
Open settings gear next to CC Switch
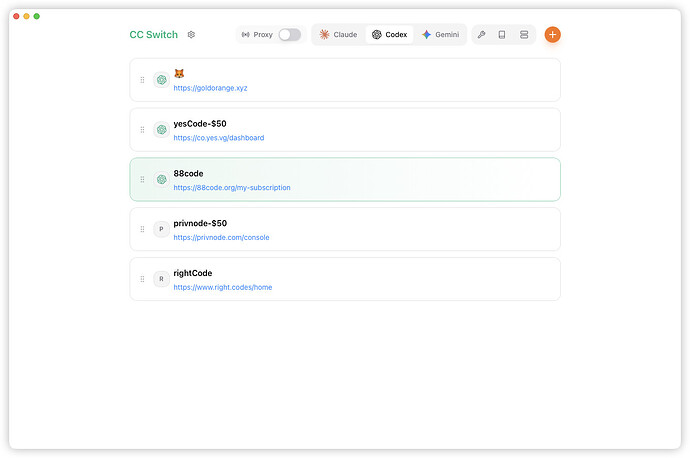point(191,34)
